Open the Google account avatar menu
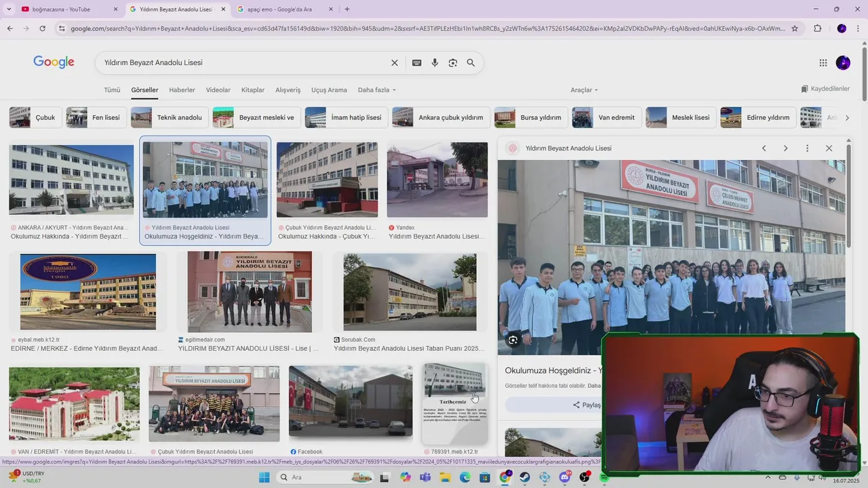The image size is (868, 488). coord(843,63)
